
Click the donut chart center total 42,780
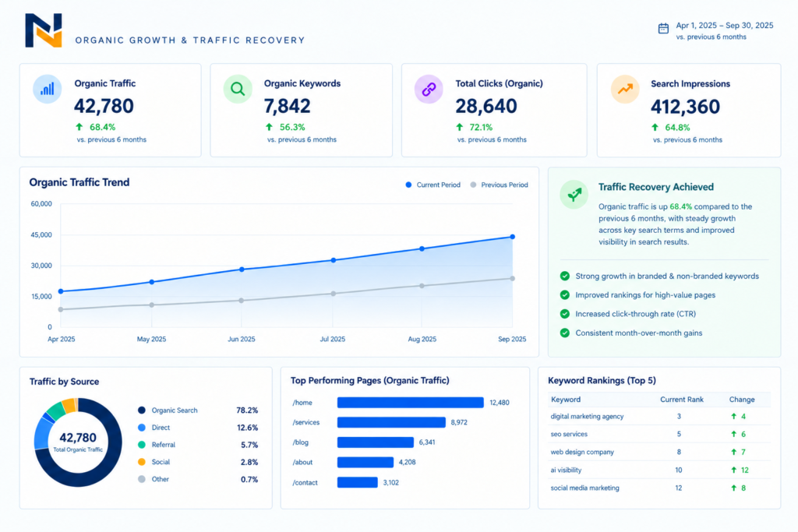click(78, 438)
